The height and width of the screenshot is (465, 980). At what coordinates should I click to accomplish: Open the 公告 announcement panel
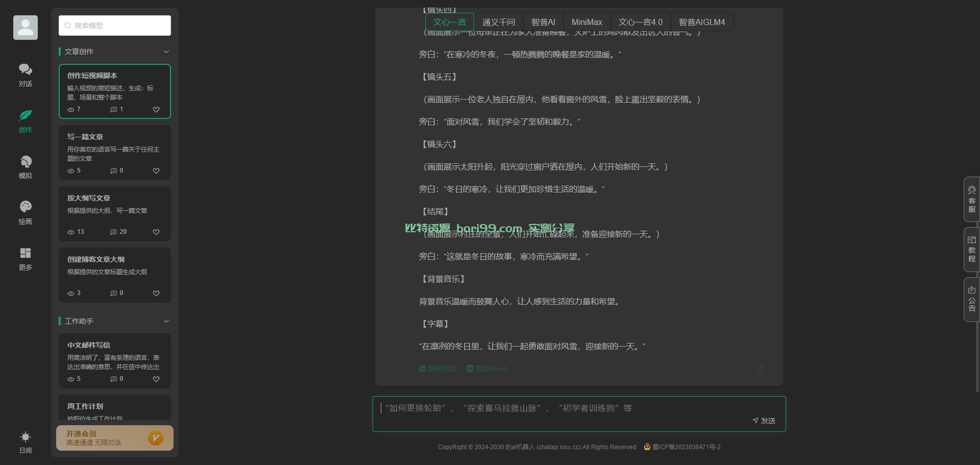972,300
